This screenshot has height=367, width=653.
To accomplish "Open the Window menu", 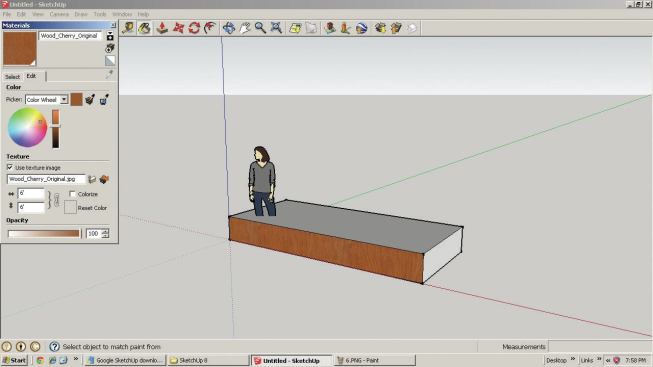I will tap(122, 14).
